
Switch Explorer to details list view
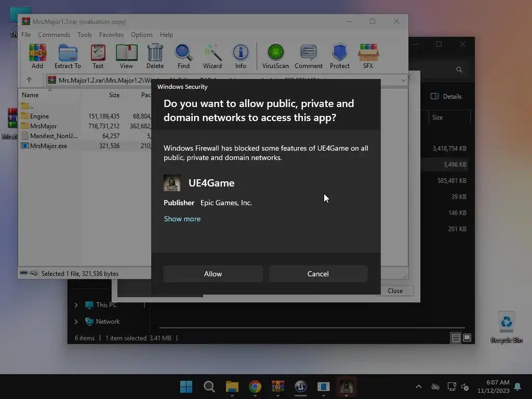(456, 338)
